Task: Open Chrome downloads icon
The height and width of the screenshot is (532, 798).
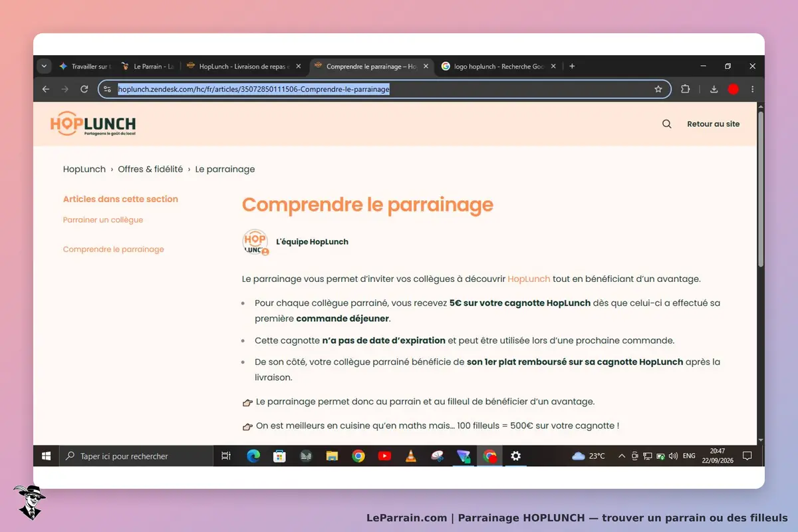Action: tap(714, 89)
